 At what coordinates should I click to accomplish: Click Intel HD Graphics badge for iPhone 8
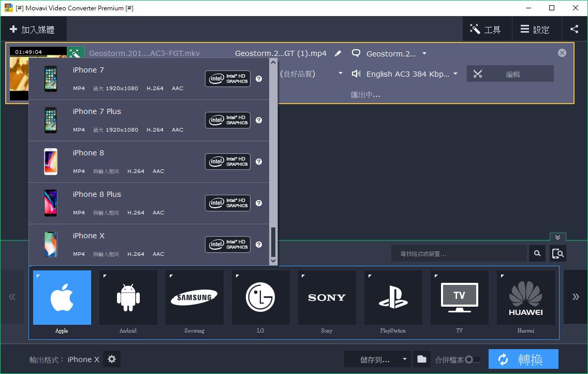click(x=228, y=162)
